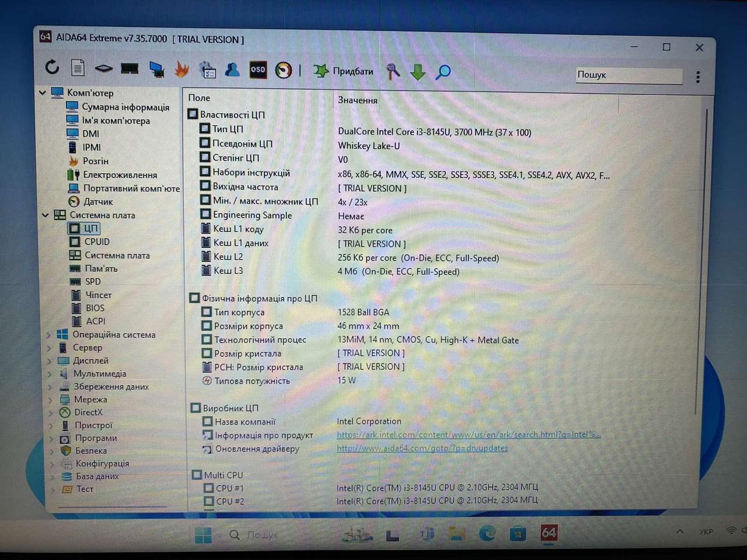747x560 pixels.
Task: Select the Типова потужність row
Action: [278, 381]
